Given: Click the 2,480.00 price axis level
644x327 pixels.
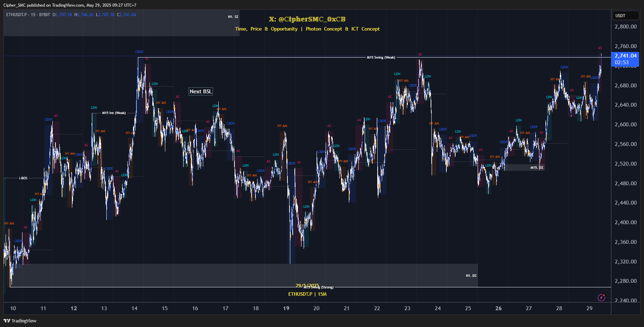Looking at the screenshot, I should [x=625, y=183].
